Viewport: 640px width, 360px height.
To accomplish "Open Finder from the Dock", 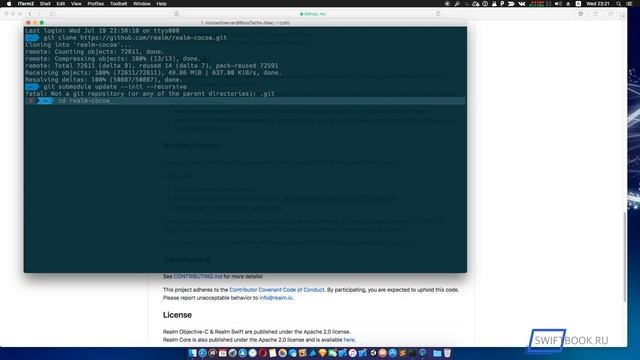I will pyautogui.click(x=192, y=353).
